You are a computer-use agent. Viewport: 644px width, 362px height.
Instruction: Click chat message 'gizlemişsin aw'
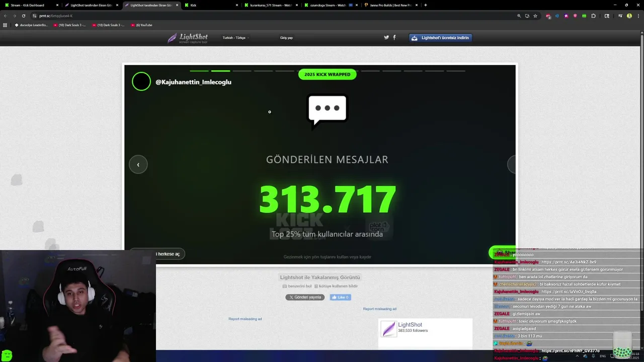click(526, 314)
